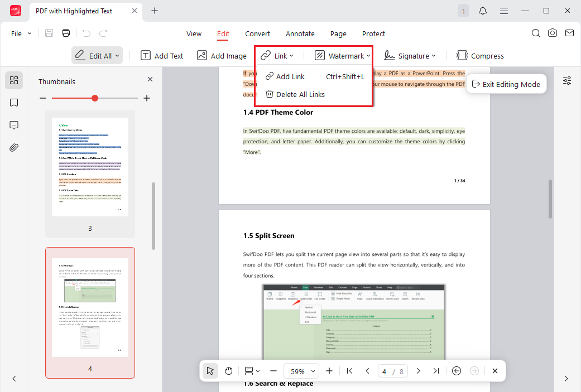The image size is (581, 392).
Task: Open the hamburger menu in the title bar
Action: (504, 11)
